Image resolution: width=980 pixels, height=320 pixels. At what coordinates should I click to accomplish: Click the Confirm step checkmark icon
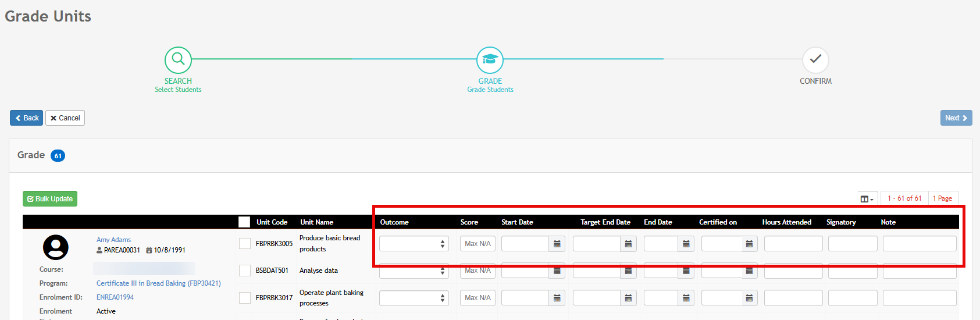point(815,59)
